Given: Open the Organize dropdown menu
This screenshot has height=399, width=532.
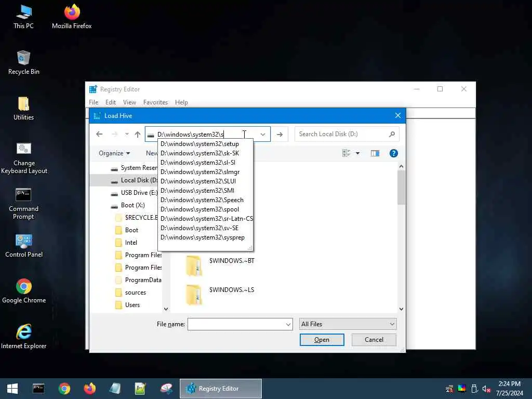Looking at the screenshot, I should [114, 153].
